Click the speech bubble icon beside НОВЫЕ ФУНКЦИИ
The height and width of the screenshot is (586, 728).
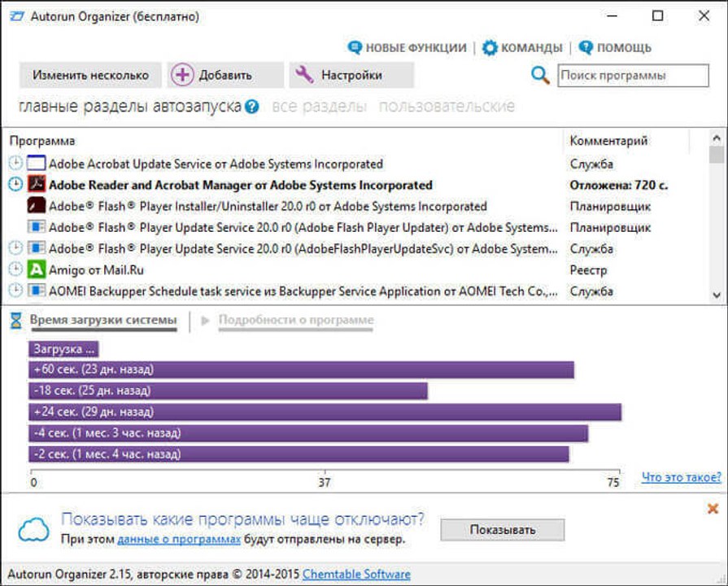(355, 47)
